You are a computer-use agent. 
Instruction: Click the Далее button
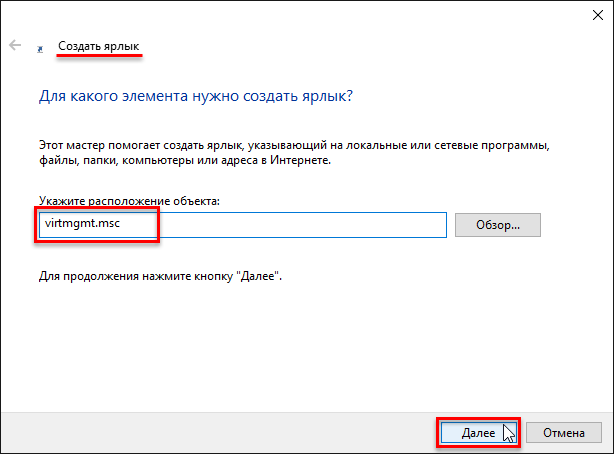pyautogui.click(x=478, y=432)
